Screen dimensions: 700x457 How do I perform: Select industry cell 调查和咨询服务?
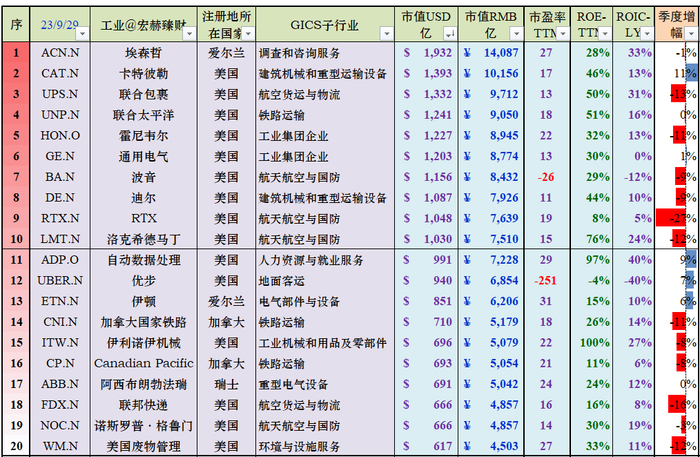point(325,53)
